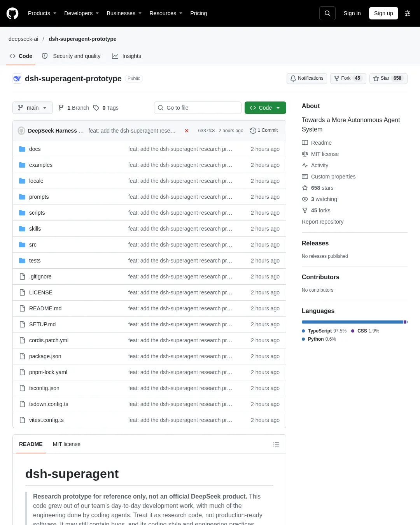Select the README tab in file viewer
Screen dimensions: 420x525
pyautogui.click(x=31, y=444)
